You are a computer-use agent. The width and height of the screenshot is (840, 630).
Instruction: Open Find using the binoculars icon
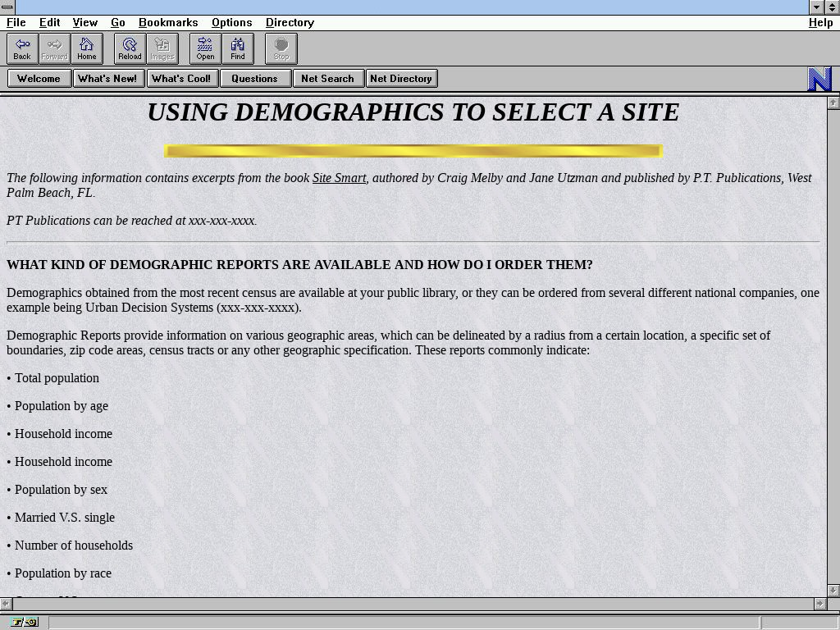237,48
